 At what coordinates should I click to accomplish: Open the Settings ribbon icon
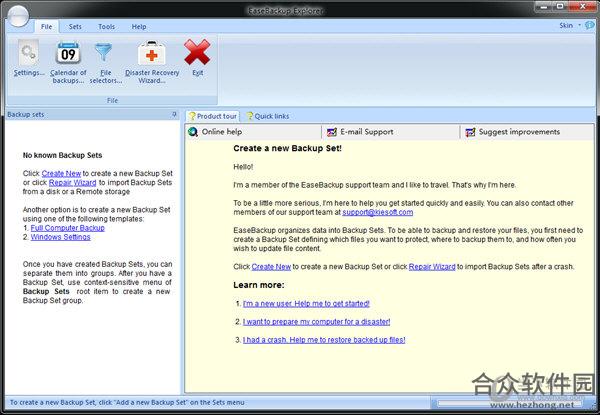[29, 52]
